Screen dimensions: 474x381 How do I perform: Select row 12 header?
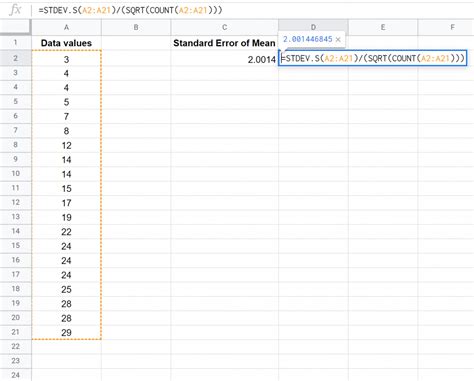(15, 202)
